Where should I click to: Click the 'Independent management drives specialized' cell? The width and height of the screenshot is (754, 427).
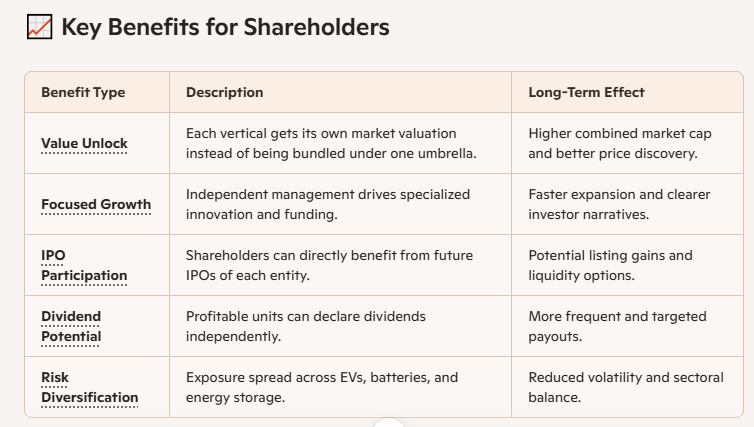point(340,204)
